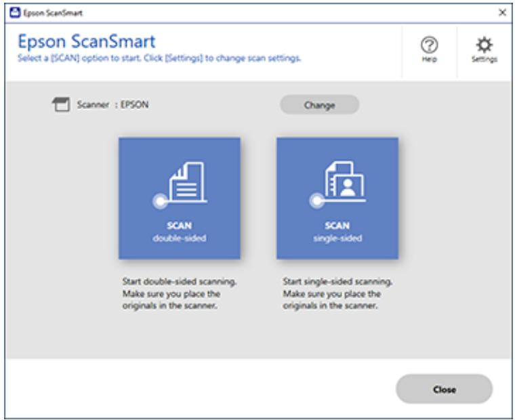Click the scanner device icon
This screenshot has width=515, height=420.
(61, 104)
